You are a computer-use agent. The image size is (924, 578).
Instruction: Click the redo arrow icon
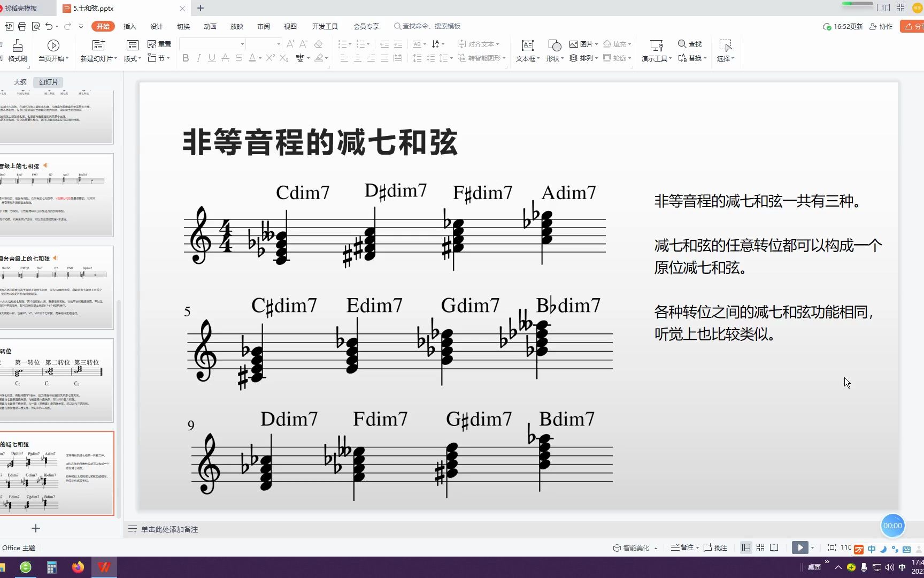[67, 26]
